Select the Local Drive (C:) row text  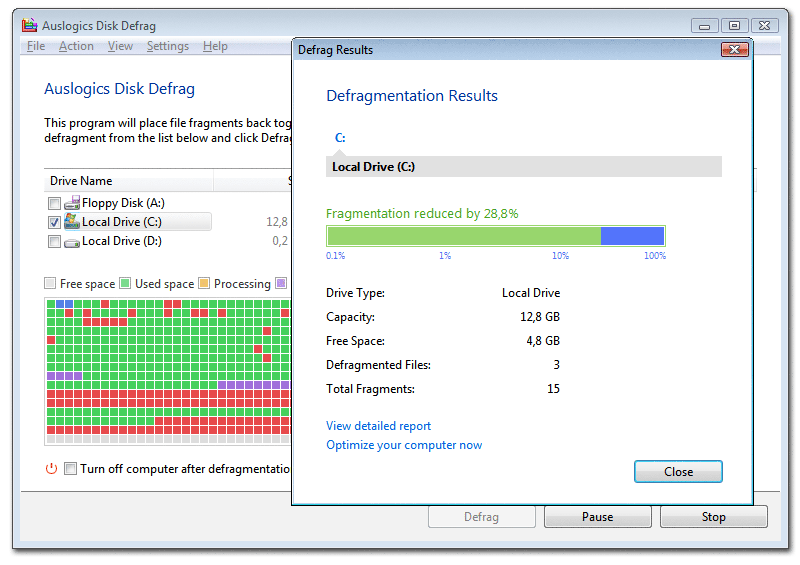tap(121, 222)
